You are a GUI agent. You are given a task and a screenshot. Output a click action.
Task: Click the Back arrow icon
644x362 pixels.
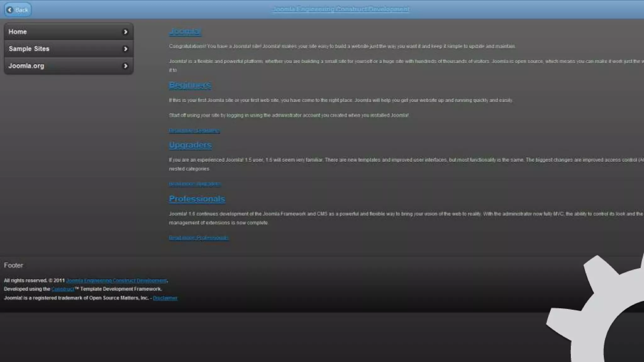10,10
